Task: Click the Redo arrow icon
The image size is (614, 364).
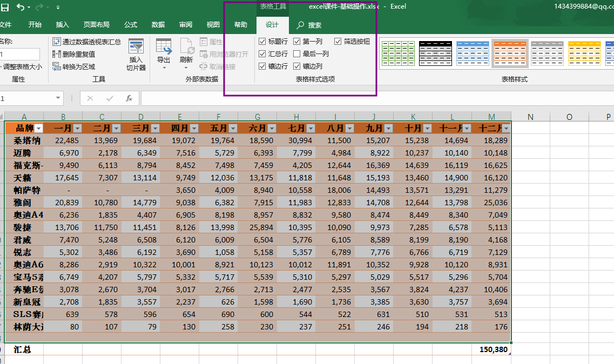Action: click(39, 7)
